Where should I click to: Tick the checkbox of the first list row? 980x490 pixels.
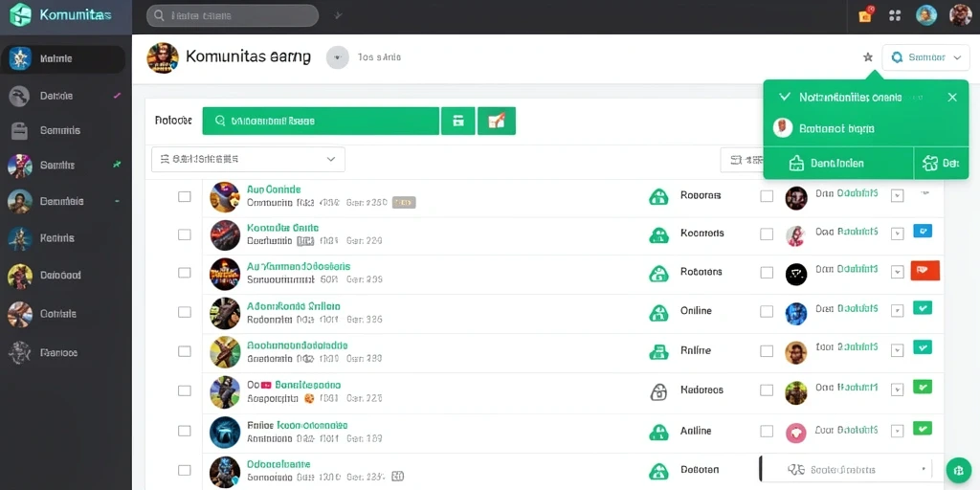click(185, 197)
